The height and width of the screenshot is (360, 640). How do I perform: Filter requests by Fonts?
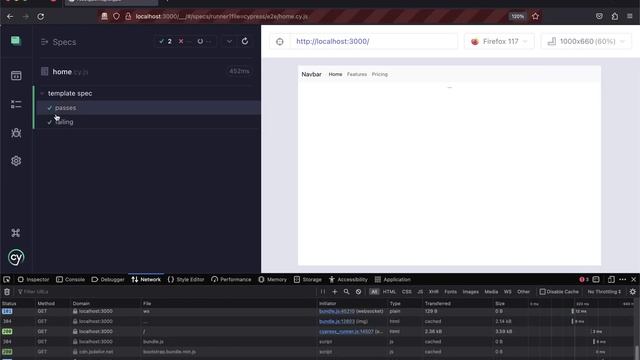[x=451, y=292]
